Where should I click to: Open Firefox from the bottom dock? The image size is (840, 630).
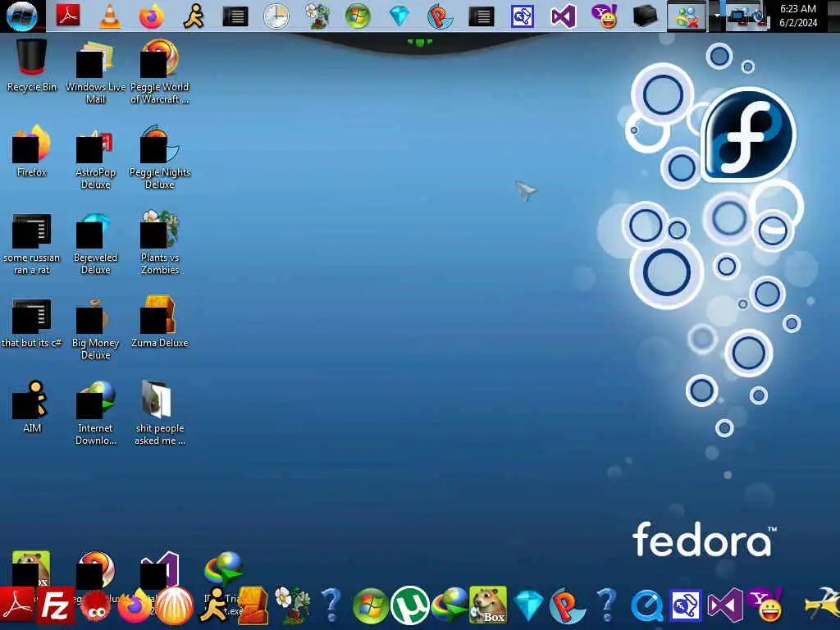point(134,606)
